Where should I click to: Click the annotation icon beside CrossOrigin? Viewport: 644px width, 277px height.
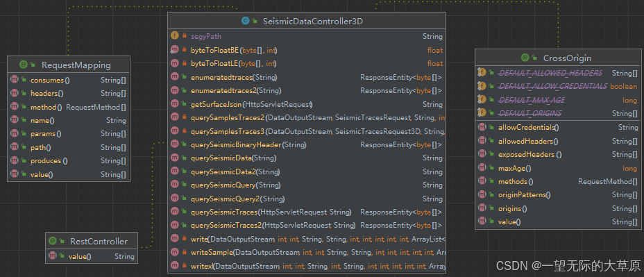[525, 58]
